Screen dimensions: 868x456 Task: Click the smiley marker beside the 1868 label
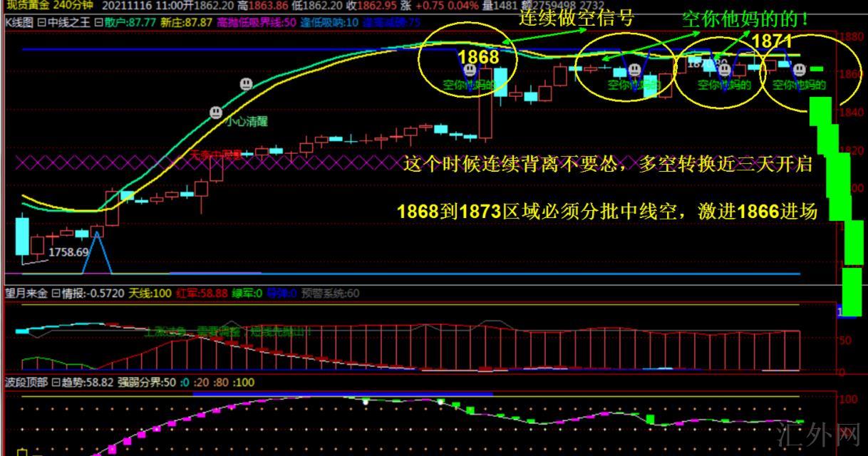coord(470,70)
